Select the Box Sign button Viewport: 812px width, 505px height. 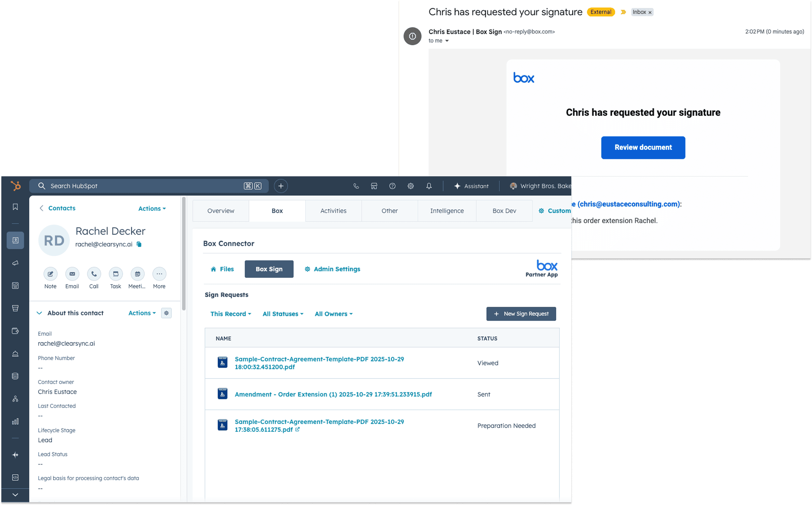269,269
